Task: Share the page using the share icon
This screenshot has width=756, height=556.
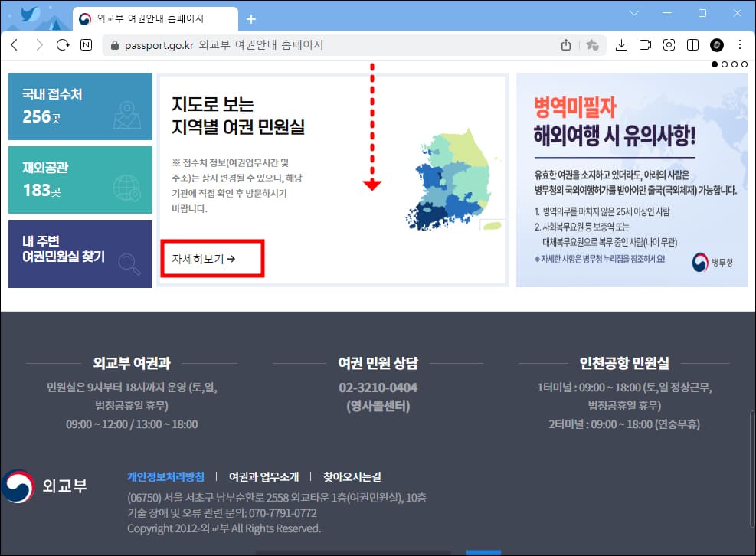Action: coord(567,44)
